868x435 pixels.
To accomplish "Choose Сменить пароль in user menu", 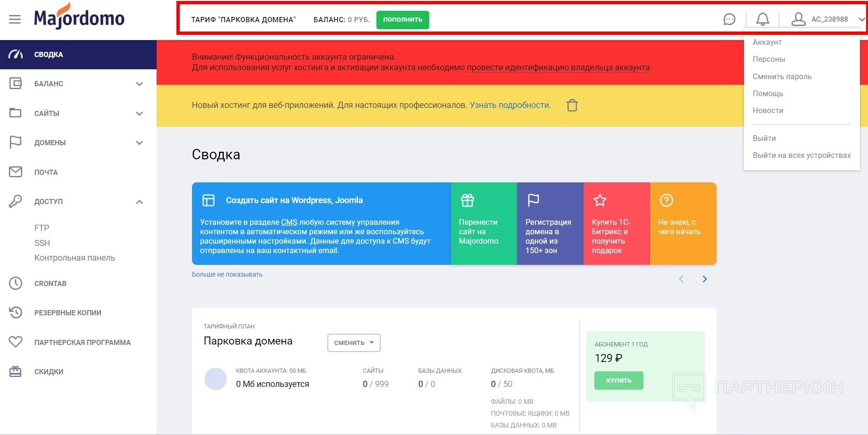I will click(x=782, y=76).
